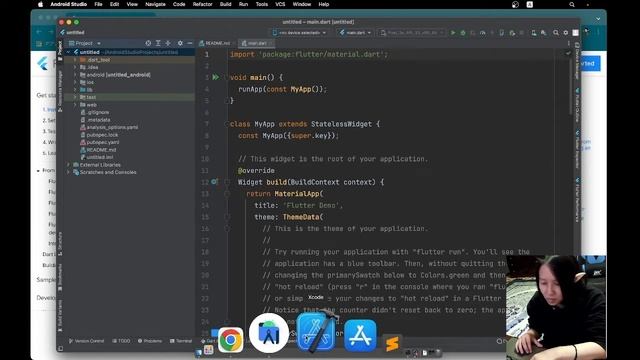Collapse the untitled project root node
Viewport: 640px width, 360px height.
pos(69,52)
